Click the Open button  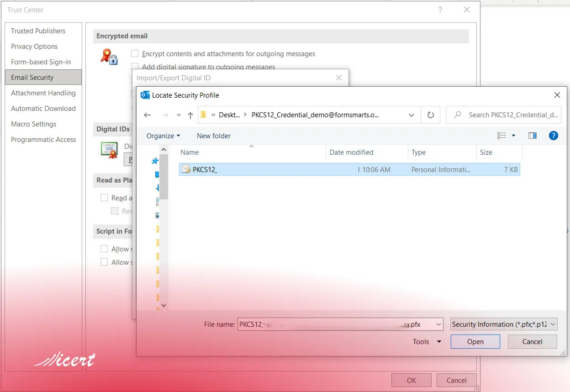(x=475, y=342)
